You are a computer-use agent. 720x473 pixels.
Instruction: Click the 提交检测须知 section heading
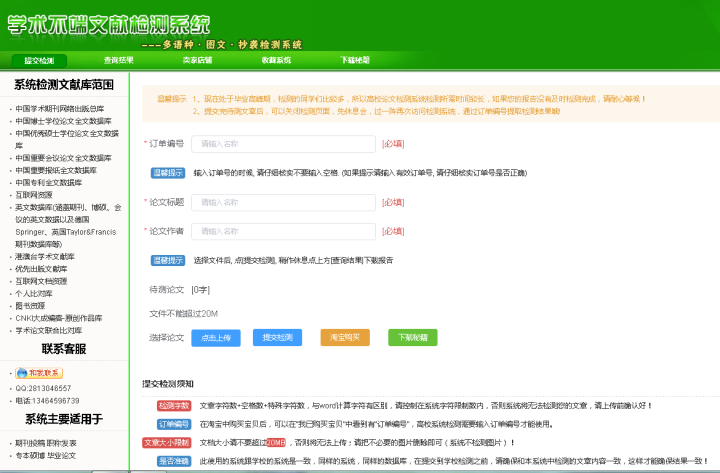click(x=168, y=384)
